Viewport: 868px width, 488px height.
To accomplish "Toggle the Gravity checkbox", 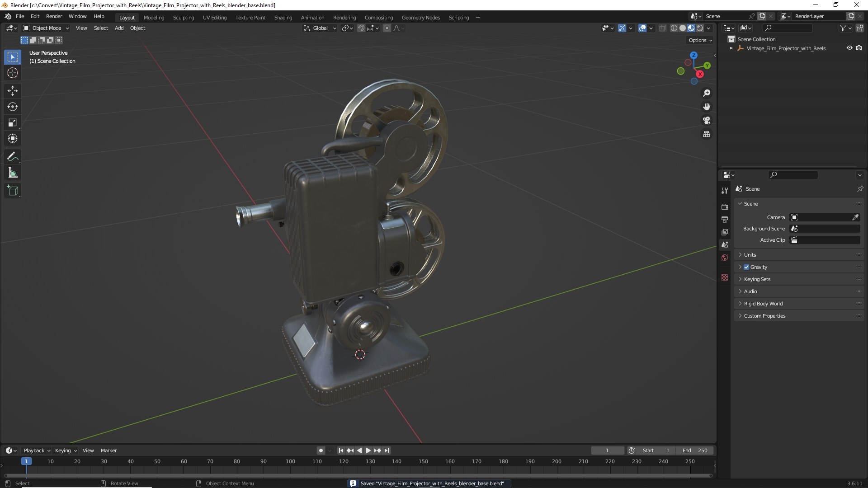I will [746, 267].
